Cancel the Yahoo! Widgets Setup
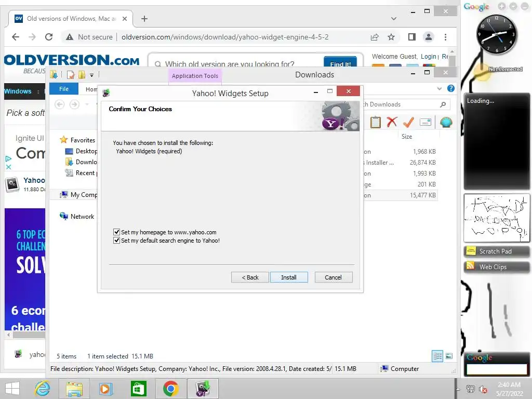The height and width of the screenshot is (399, 532). (x=333, y=277)
